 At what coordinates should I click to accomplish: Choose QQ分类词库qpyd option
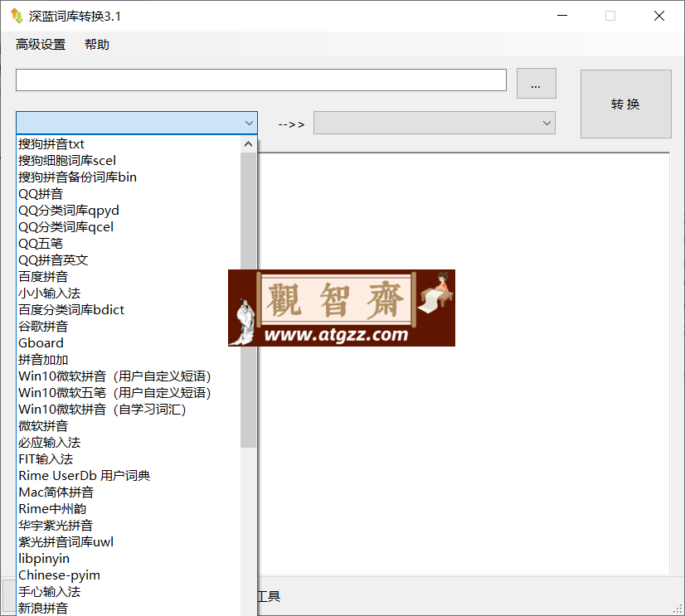129,210
